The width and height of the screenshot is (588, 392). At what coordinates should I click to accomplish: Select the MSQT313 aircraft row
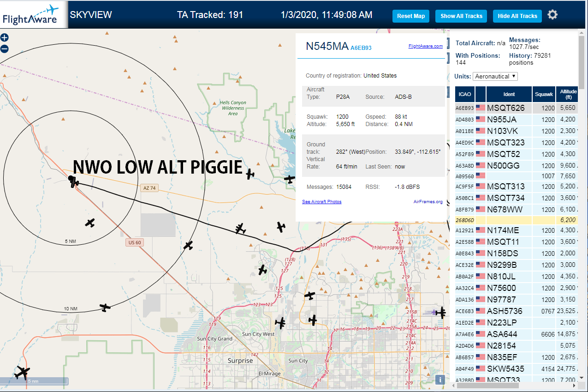(517, 187)
